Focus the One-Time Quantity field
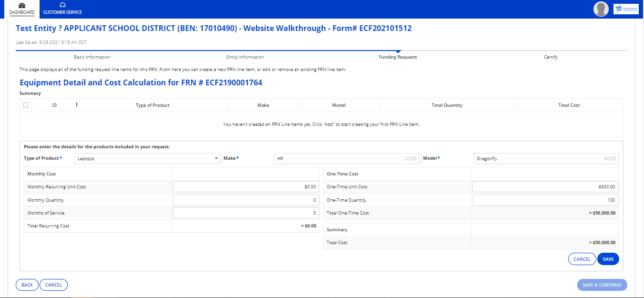 pos(545,200)
